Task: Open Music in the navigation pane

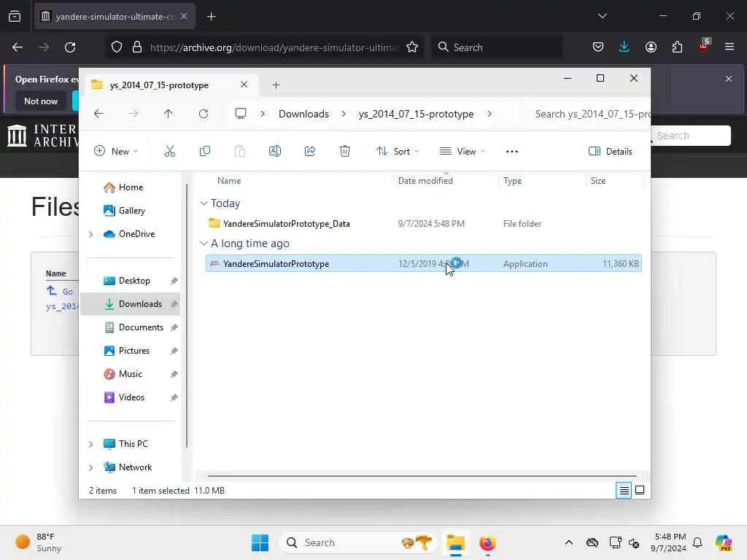Action: (x=130, y=374)
